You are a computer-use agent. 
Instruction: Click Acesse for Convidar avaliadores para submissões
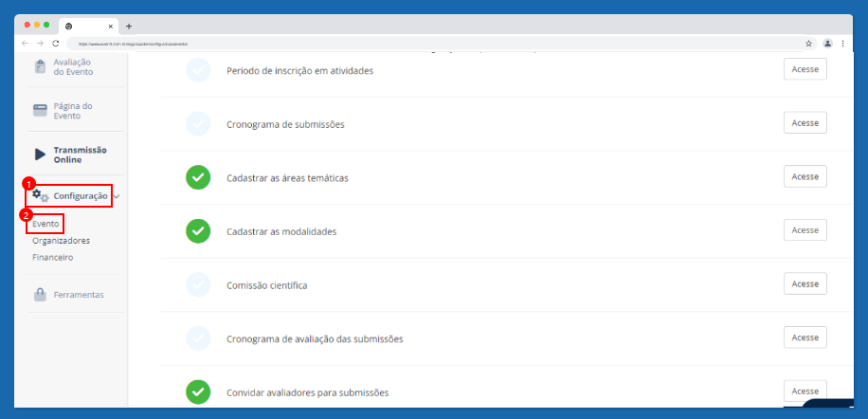point(805,392)
